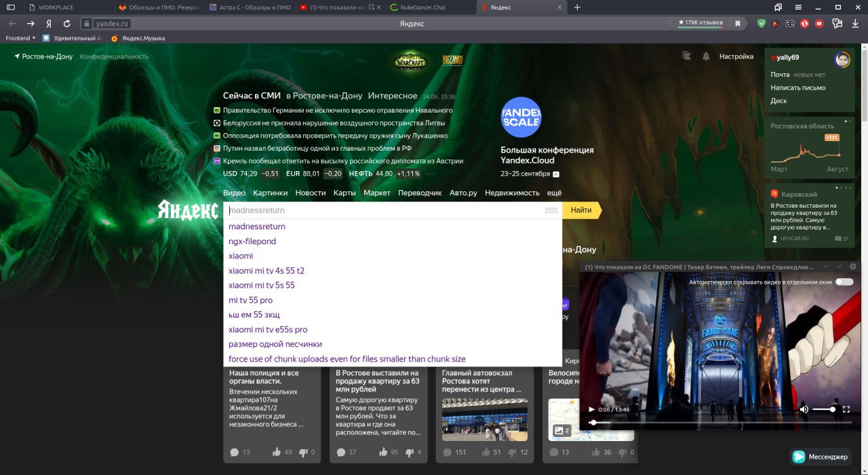Expand the ещё services menu
Image resolution: width=868 pixels, height=475 pixels.
click(x=554, y=193)
